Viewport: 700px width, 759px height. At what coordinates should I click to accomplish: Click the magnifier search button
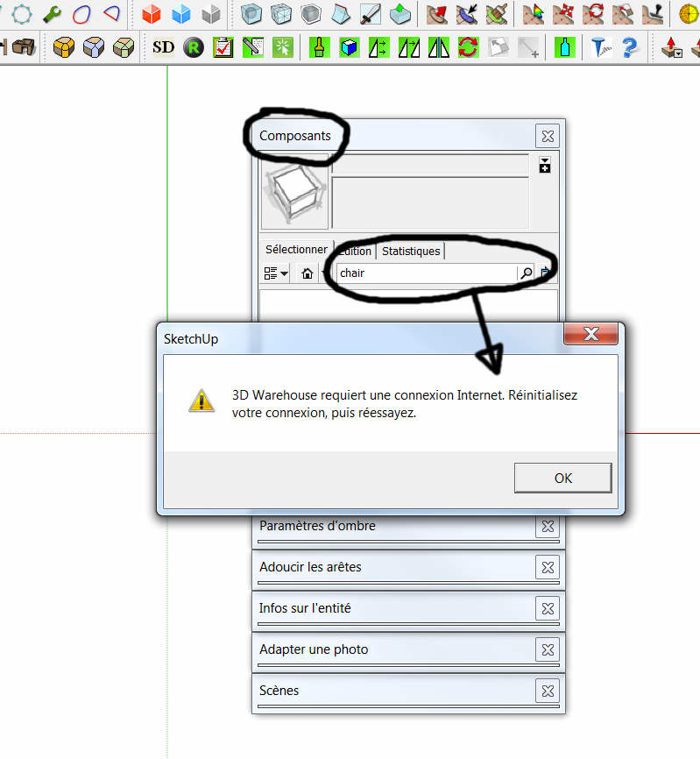(526, 273)
